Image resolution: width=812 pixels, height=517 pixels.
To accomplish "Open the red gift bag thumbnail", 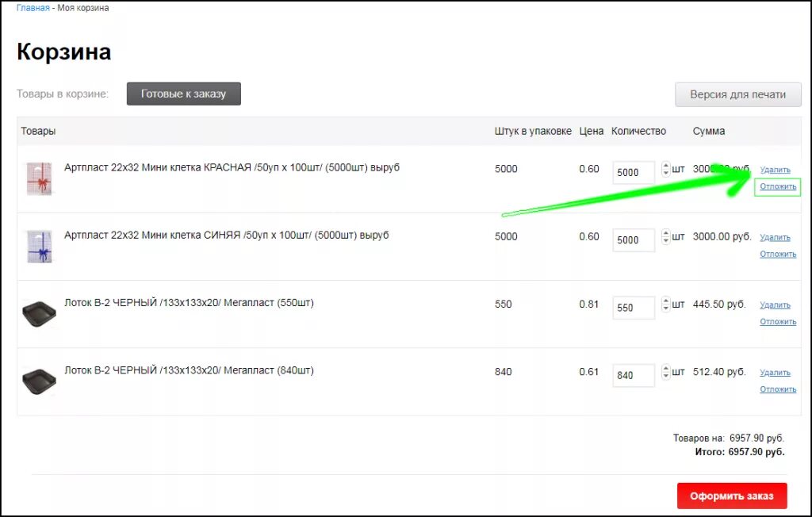I will [40, 178].
